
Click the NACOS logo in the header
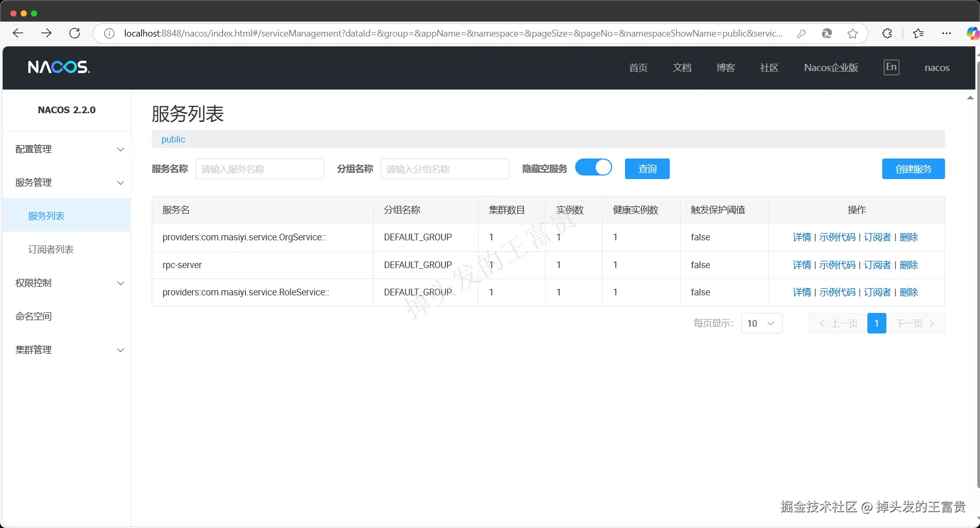pos(59,67)
